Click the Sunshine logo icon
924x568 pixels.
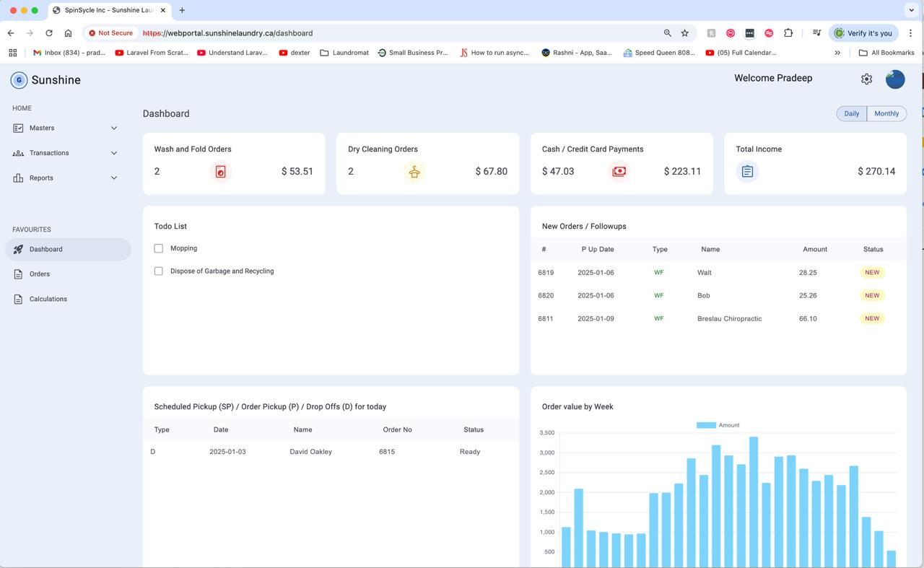point(19,80)
